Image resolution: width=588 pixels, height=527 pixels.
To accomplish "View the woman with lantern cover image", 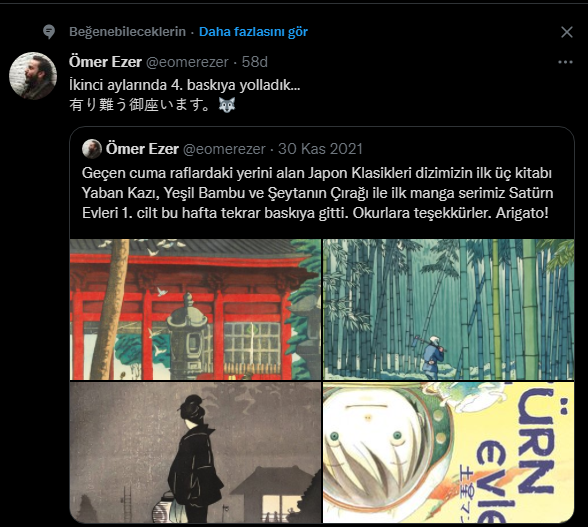I will click(x=195, y=452).
